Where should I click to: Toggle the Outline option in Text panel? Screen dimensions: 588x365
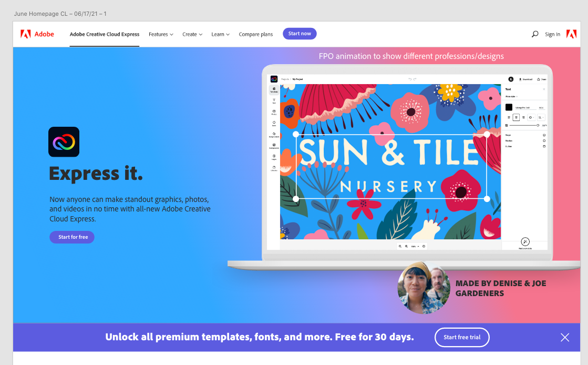click(x=544, y=146)
